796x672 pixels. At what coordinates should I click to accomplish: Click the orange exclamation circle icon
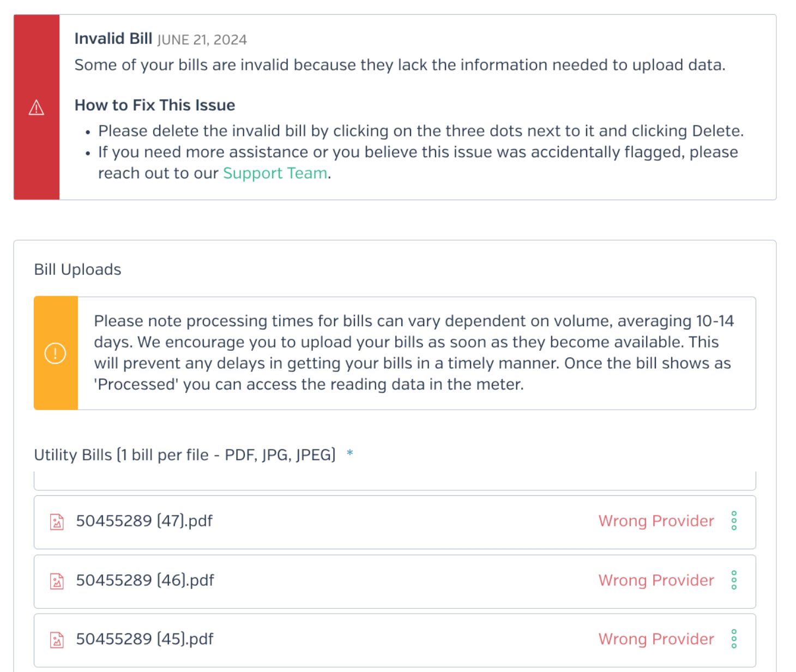click(x=55, y=353)
